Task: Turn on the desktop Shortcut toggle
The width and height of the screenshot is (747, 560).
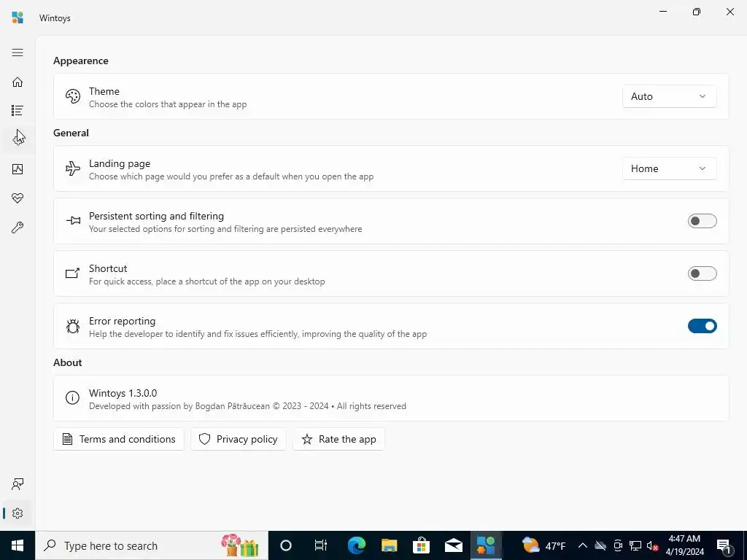Action: click(x=703, y=273)
